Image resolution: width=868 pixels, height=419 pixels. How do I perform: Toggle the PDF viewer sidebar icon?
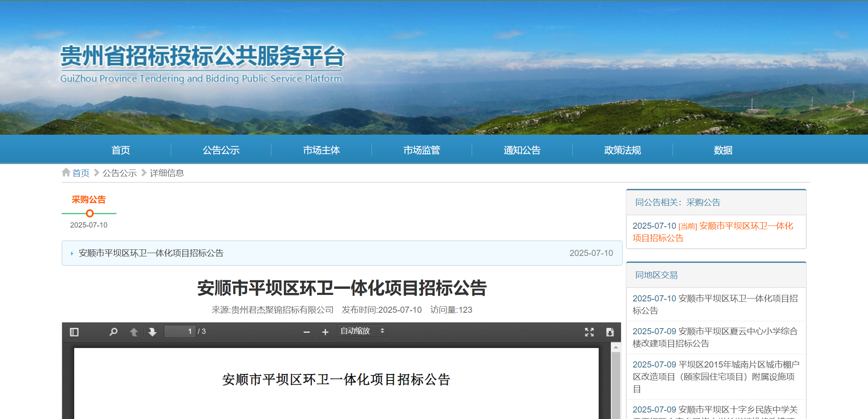(x=74, y=332)
